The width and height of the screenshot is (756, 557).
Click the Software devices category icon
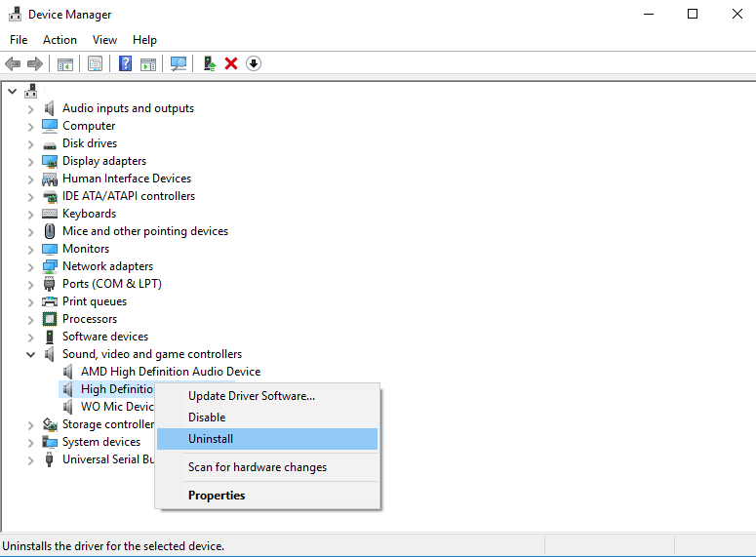pyautogui.click(x=49, y=337)
